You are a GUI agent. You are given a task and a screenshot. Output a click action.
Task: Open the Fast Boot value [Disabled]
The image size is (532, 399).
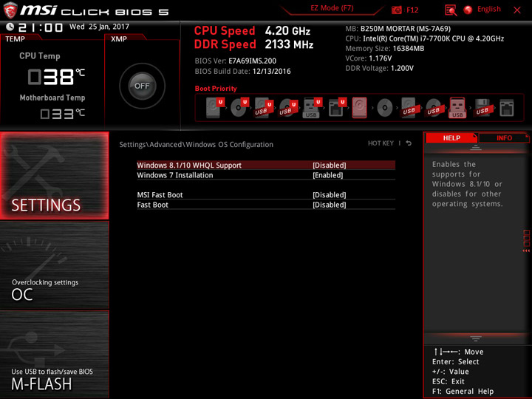pos(329,205)
